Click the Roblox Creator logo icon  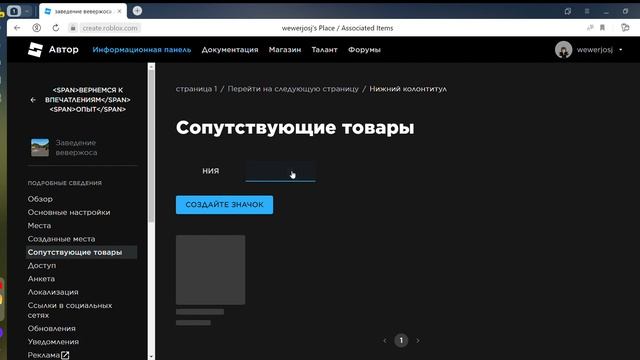[x=35, y=49]
